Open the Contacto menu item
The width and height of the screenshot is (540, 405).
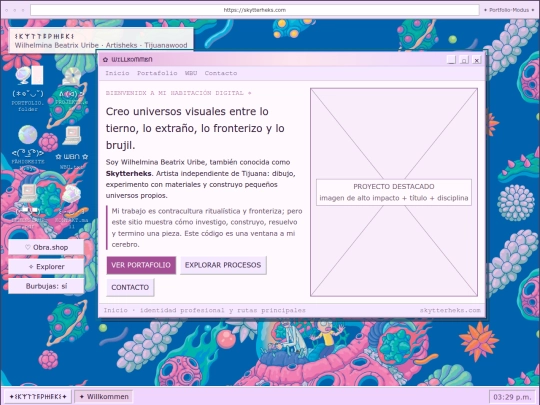click(221, 73)
